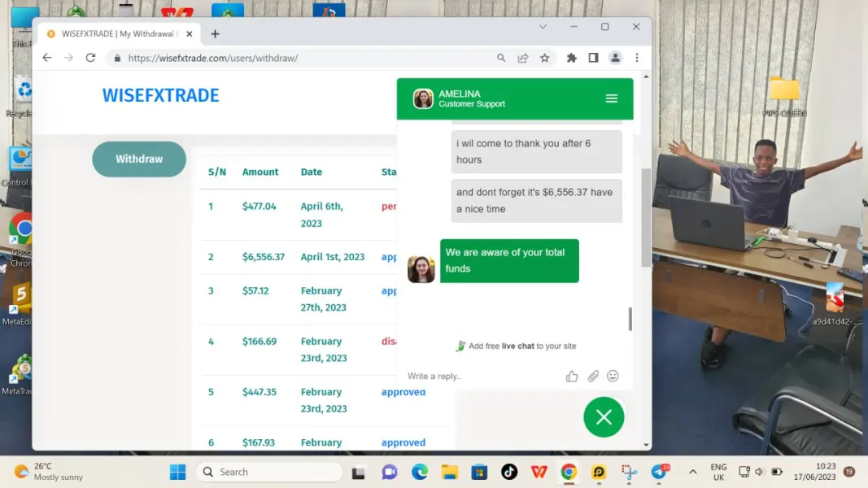868x488 pixels.
Task: Share this page icon in address bar
Action: pyautogui.click(x=523, y=58)
